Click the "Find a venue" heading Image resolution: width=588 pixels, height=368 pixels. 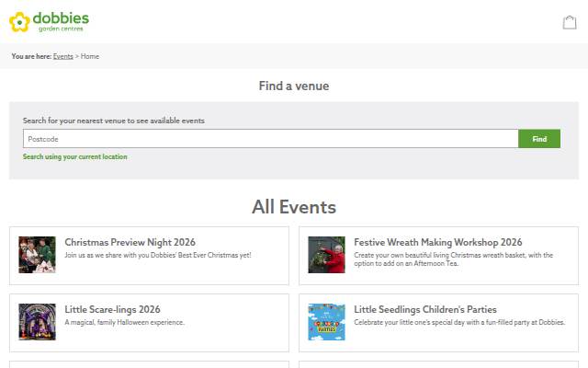coord(294,86)
